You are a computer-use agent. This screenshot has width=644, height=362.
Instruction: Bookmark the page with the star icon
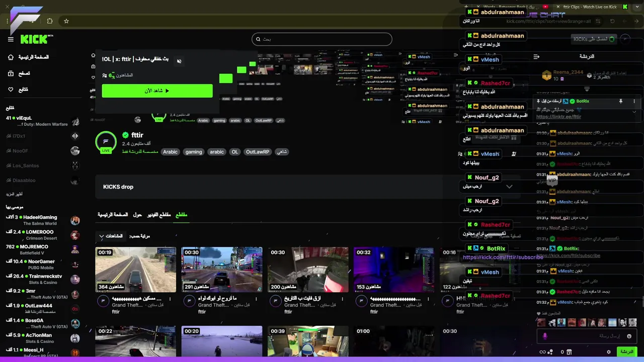click(x=66, y=21)
